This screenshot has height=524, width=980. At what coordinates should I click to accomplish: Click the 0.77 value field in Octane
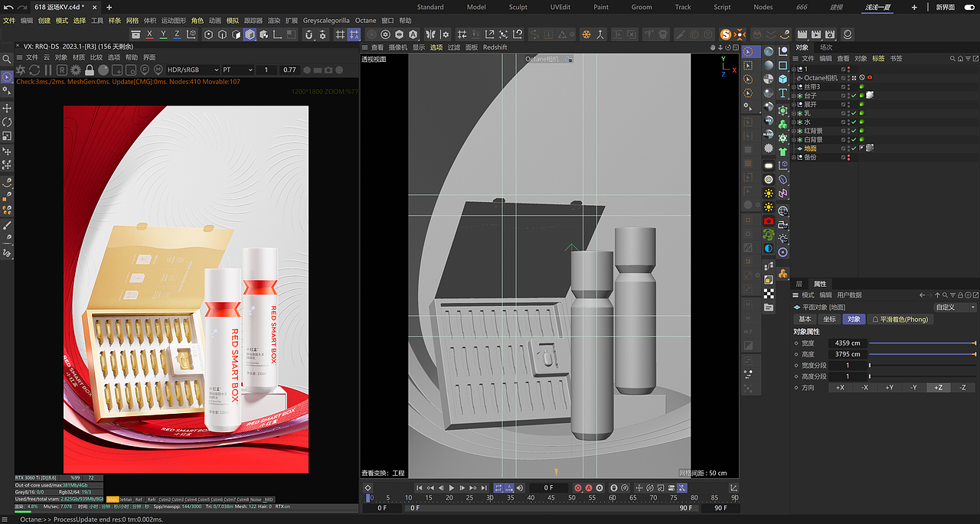[x=289, y=70]
